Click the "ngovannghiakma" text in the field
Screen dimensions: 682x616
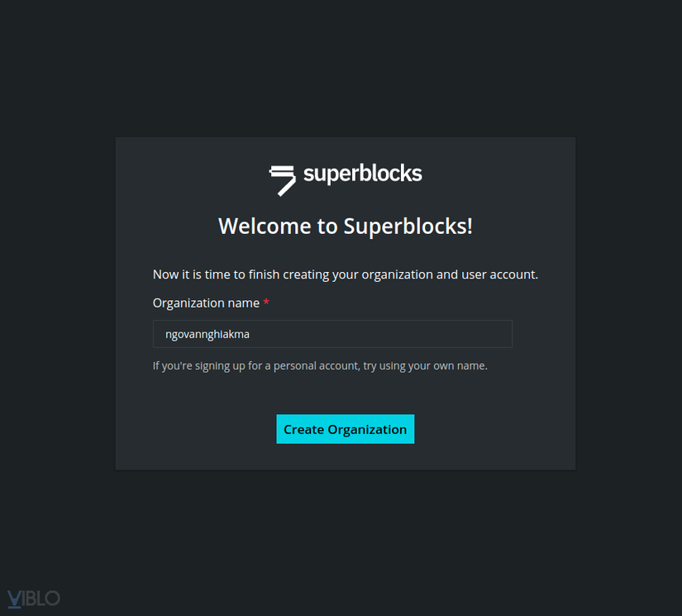click(x=207, y=334)
